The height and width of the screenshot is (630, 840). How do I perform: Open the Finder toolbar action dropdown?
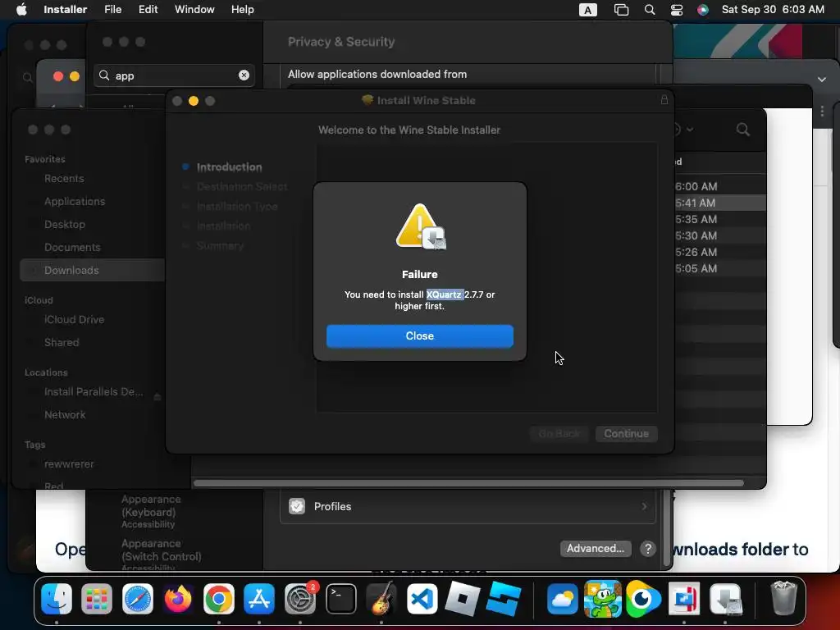pyautogui.click(x=682, y=129)
